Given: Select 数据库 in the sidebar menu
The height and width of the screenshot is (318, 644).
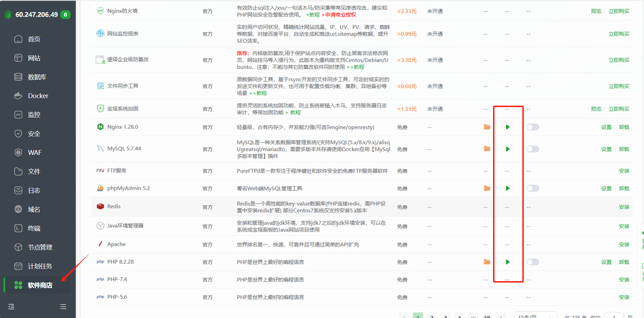Looking at the screenshot, I should 37,77.
